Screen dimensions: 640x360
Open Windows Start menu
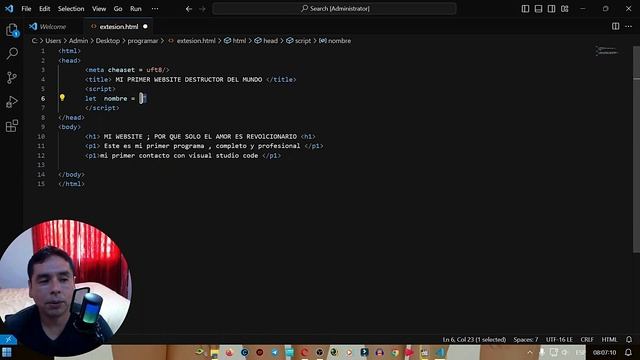[x=7, y=352]
